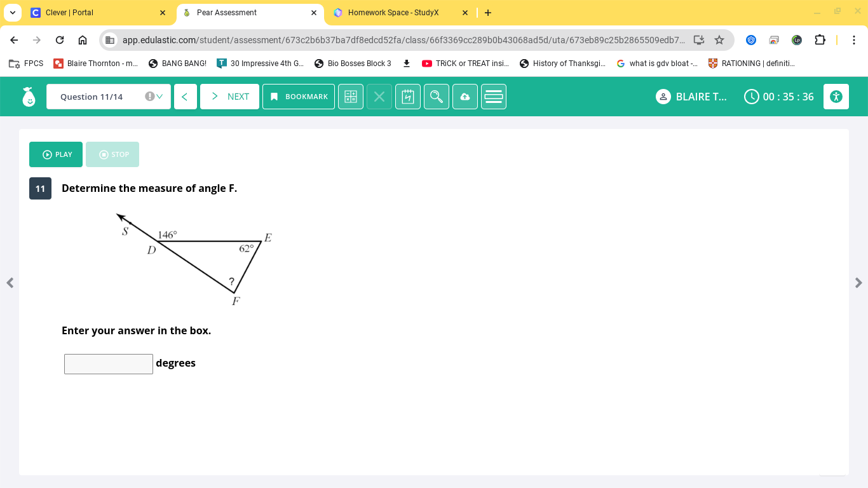Click the disabled cross-out answer eliminator icon
Screen dimensions: 868x488
click(379, 97)
